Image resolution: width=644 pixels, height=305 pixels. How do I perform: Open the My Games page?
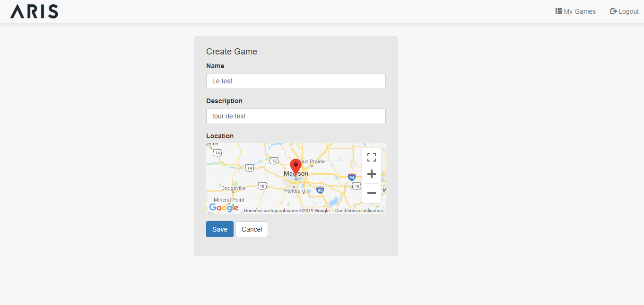point(575,11)
